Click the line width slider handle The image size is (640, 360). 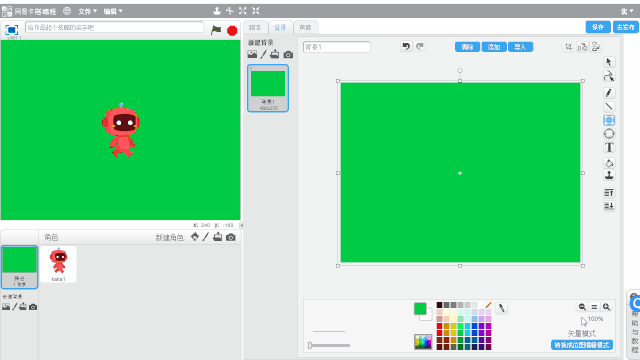[310, 345]
